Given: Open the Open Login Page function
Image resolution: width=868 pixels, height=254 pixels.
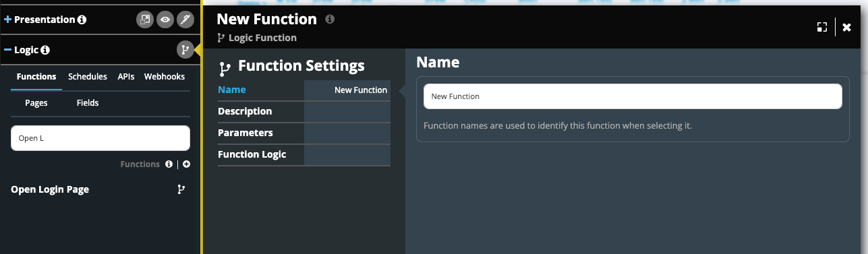Looking at the screenshot, I should (x=50, y=189).
